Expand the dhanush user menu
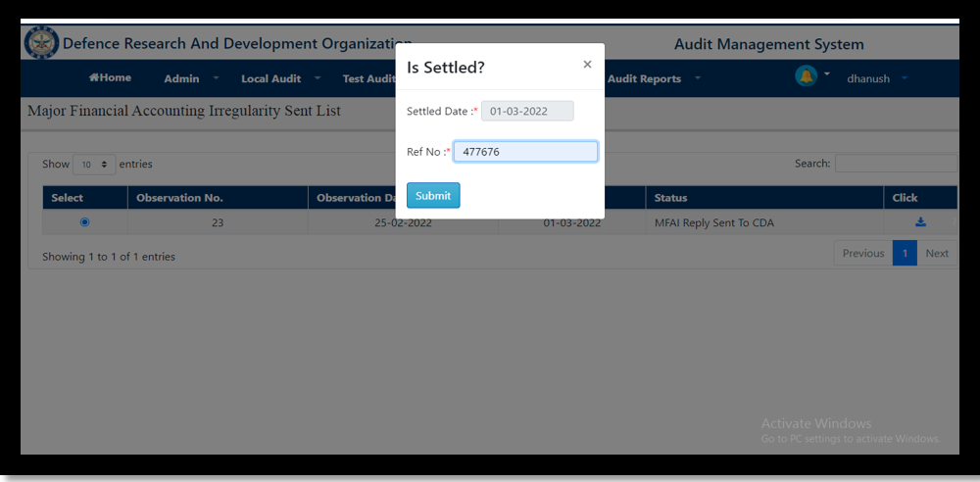 pos(877,78)
